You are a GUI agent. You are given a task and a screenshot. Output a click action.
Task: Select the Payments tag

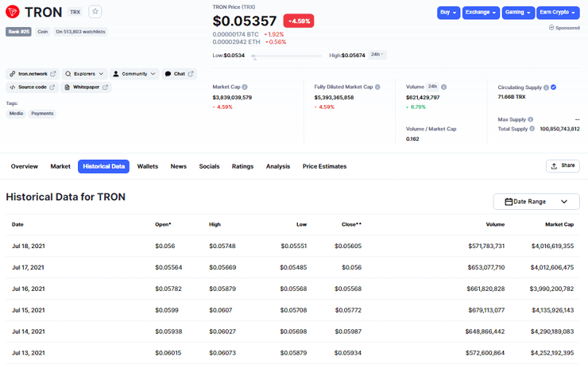point(42,113)
